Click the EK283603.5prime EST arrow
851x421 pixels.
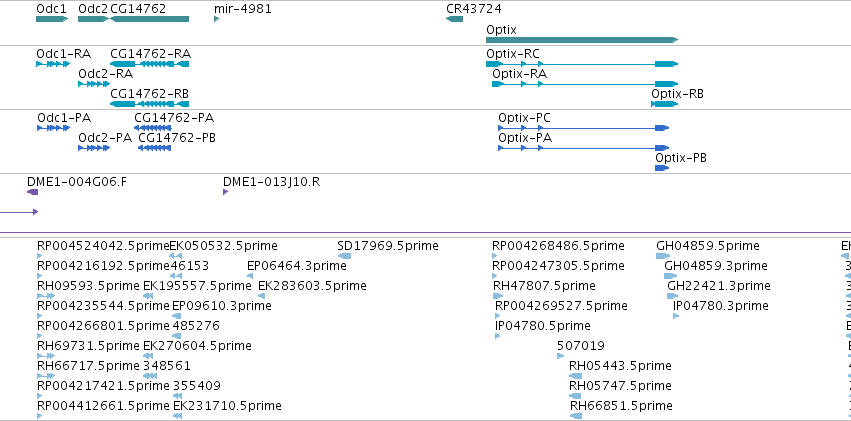tap(262, 296)
